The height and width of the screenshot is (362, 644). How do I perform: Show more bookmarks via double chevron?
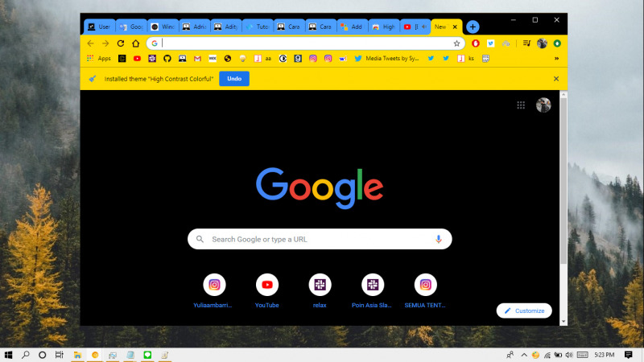pos(556,59)
